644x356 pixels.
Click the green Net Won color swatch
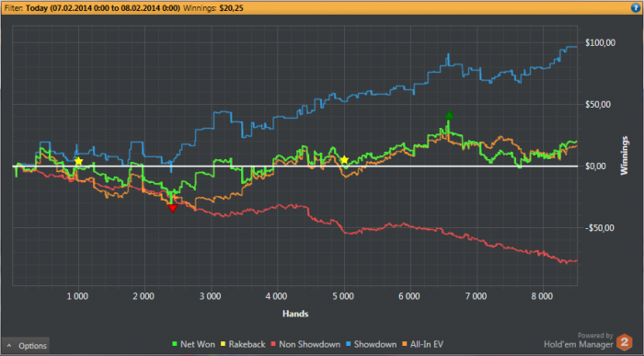click(175, 344)
